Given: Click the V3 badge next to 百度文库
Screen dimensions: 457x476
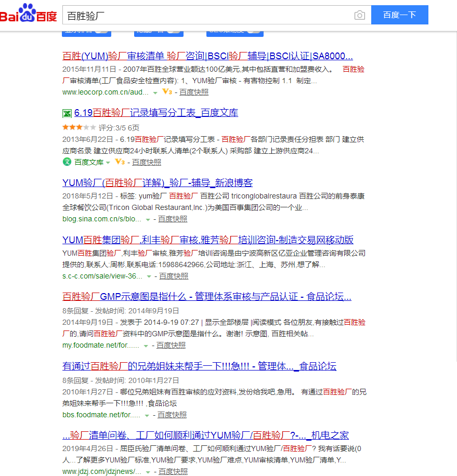Looking at the screenshot, I should tap(120, 162).
